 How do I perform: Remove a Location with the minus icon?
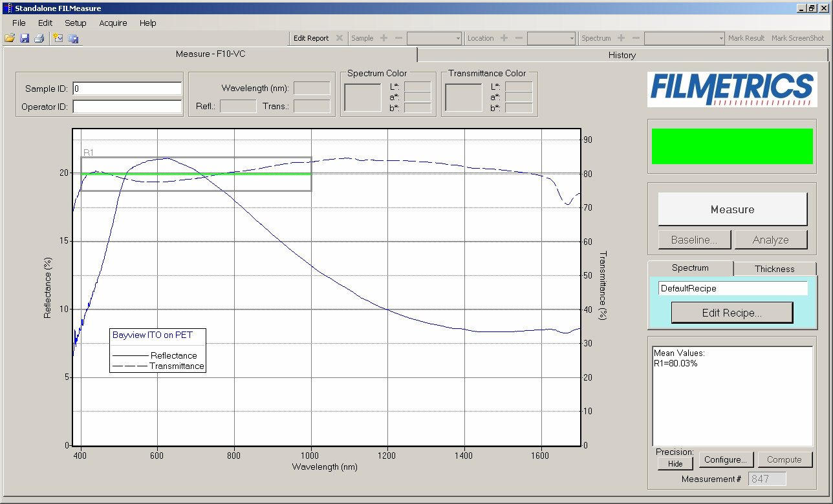tap(519, 38)
